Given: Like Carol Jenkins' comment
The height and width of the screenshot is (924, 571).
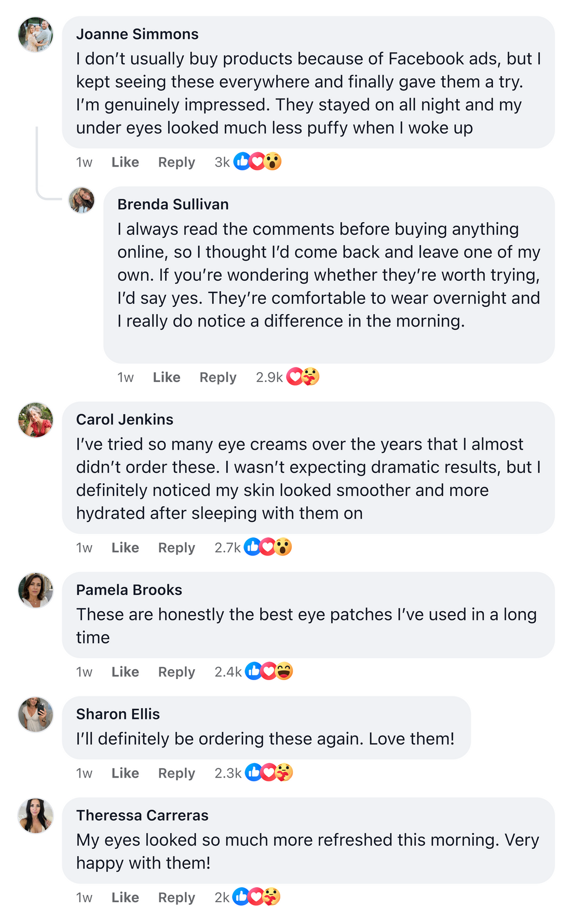Looking at the screenshot, I should tap(125, 548).
